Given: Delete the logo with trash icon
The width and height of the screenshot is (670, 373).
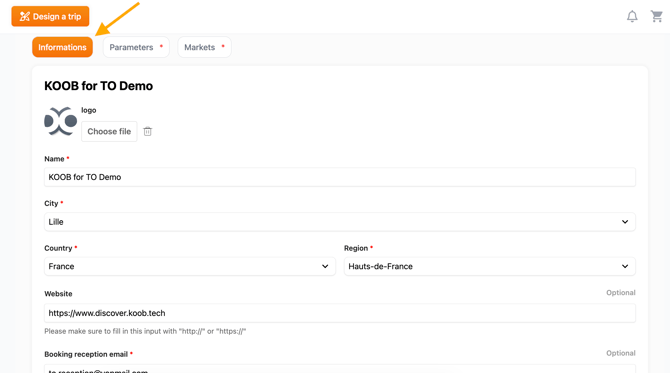Looking at the screenshot, I should pos(147,131).
